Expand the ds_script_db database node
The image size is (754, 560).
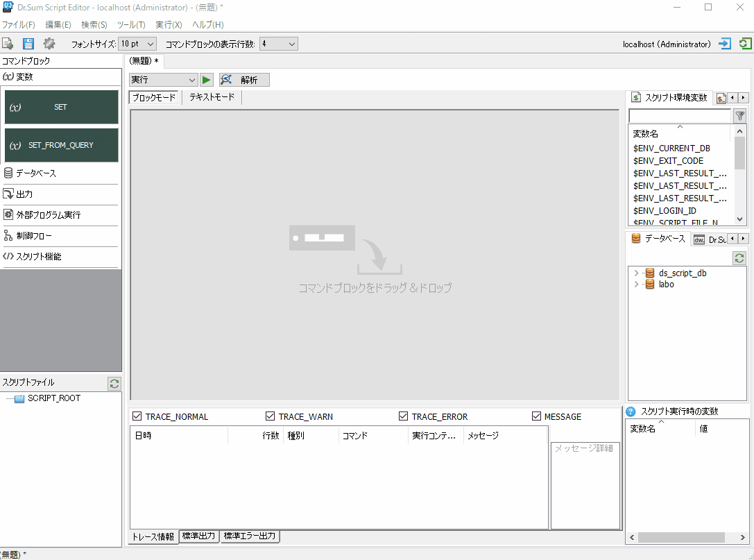[x=637, y=273]
